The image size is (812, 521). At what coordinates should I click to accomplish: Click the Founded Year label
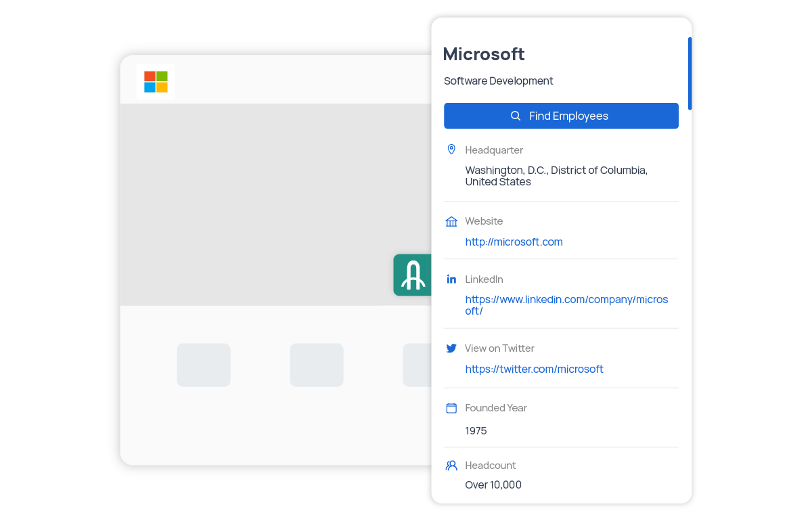coord(496,408)
